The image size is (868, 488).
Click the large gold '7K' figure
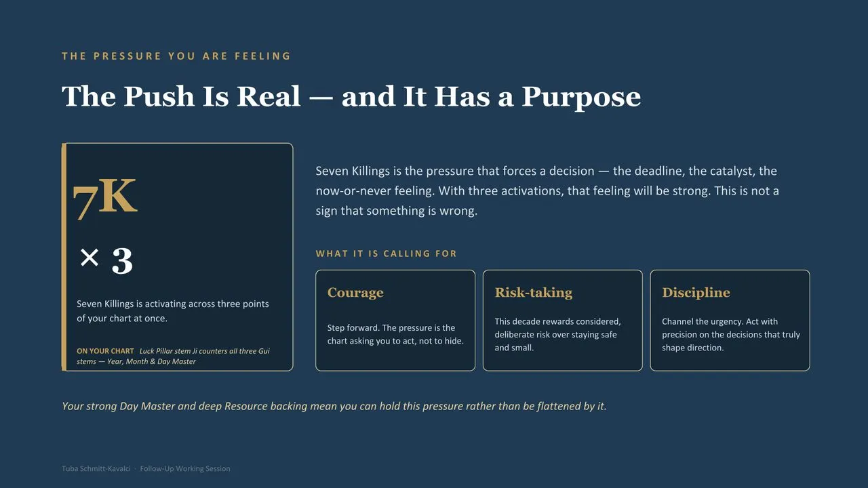(104, 200)
